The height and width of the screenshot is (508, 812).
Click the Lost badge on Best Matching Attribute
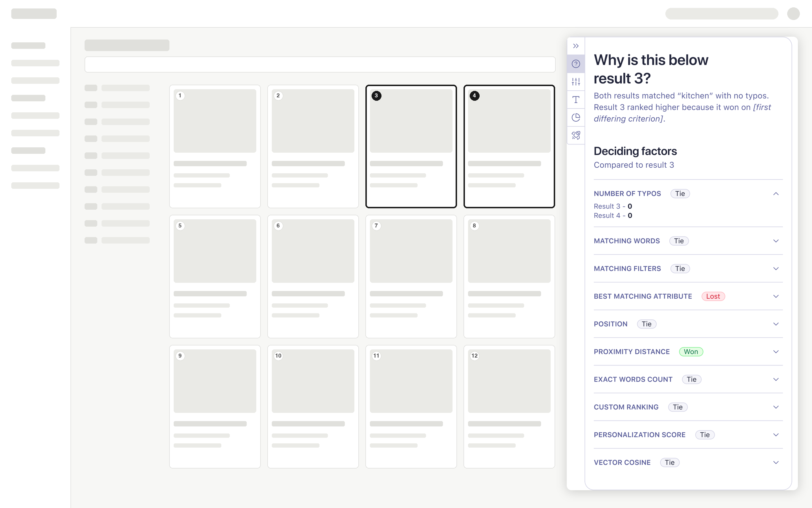(x=713, y=296)
